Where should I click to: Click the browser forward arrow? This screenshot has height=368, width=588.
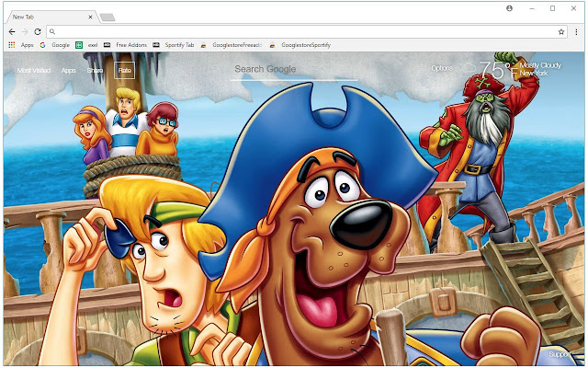point(25,32)
